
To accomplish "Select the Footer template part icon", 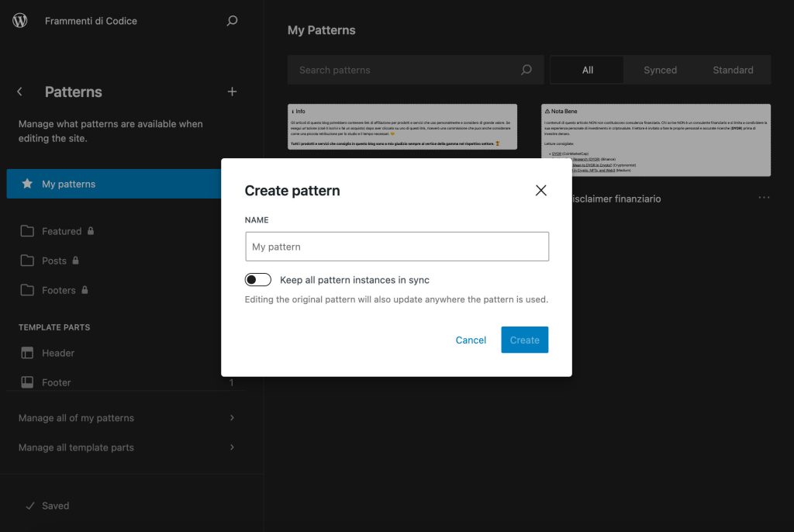I will [x=29, y=382].
